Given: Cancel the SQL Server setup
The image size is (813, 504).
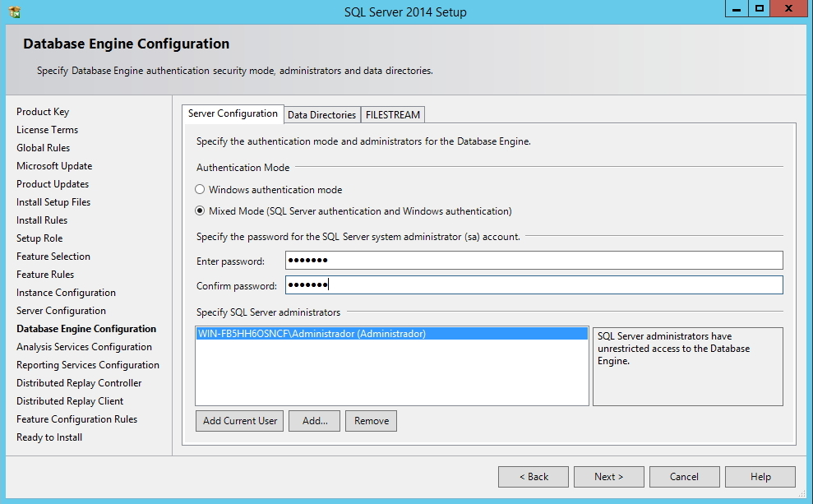Looking at the screenshot, I should (685, 477).
